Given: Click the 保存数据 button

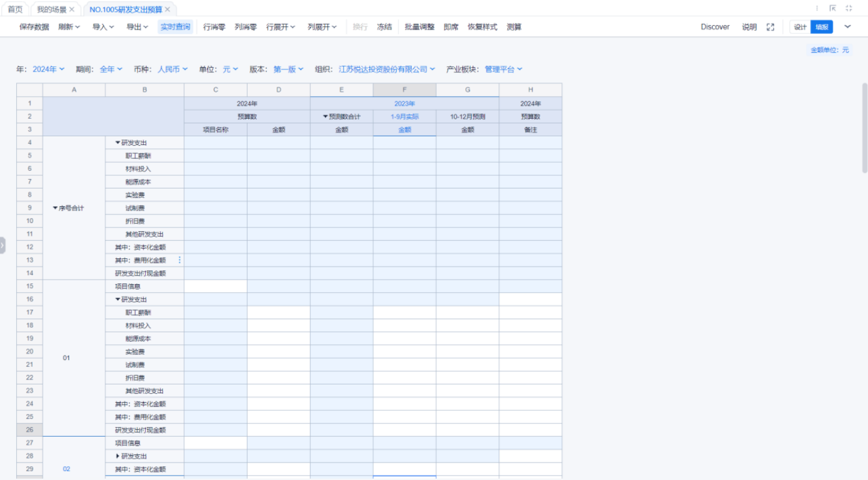Looking at the screenshot, I should click(34, 27).
